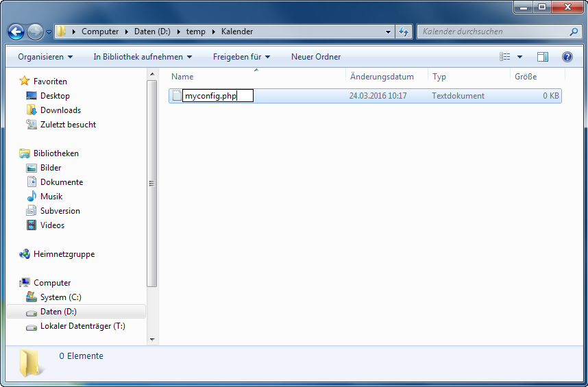This screenshot has width=588, height=387.
Task: Open the Dokumente library
Action: pos(62,182)
